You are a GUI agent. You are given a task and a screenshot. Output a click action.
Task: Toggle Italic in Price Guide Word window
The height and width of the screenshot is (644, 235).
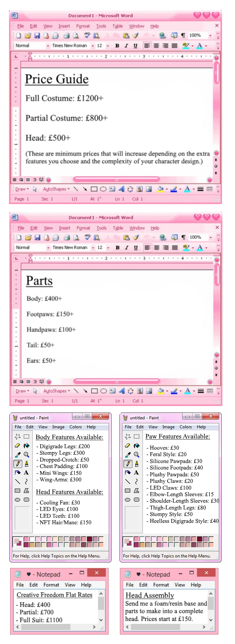point(126,46)
